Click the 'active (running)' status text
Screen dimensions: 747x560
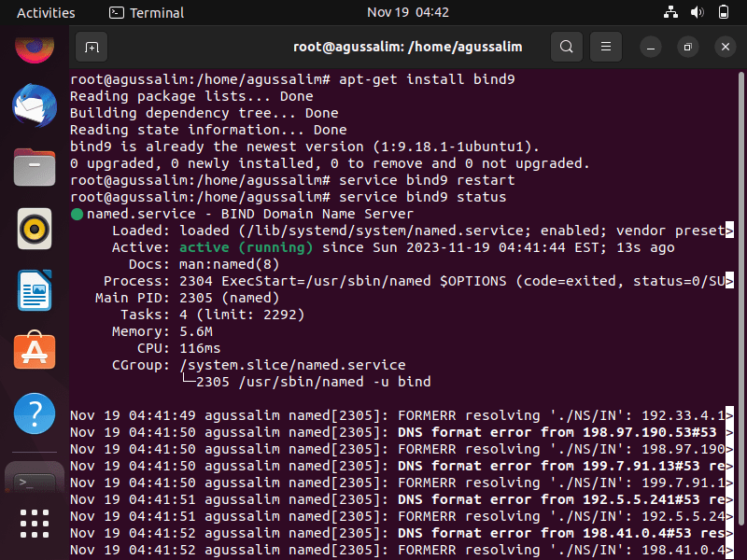246,247
